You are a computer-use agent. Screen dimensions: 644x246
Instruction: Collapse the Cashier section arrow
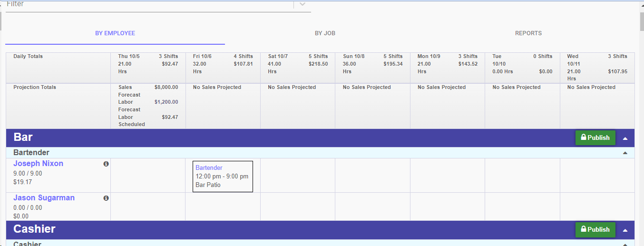[625, 230]
